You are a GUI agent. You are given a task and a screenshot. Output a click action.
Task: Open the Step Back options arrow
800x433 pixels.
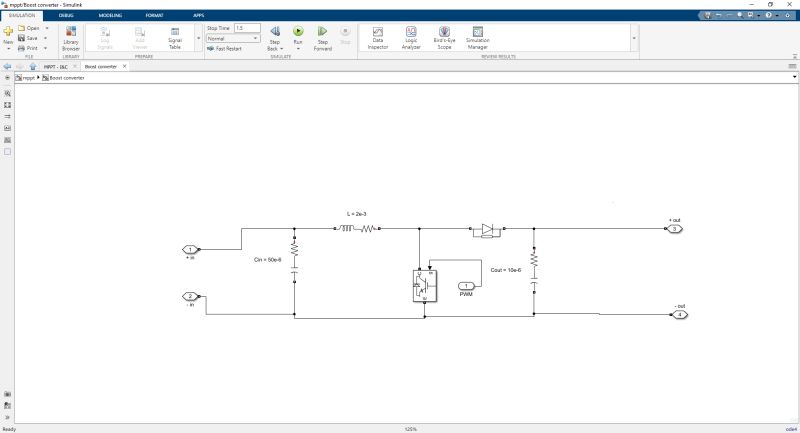(282, 49)
